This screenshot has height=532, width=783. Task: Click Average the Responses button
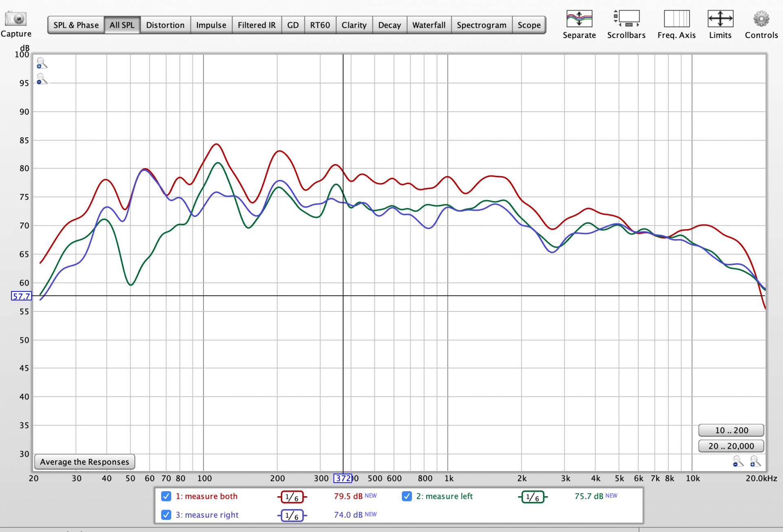point(84,462)
